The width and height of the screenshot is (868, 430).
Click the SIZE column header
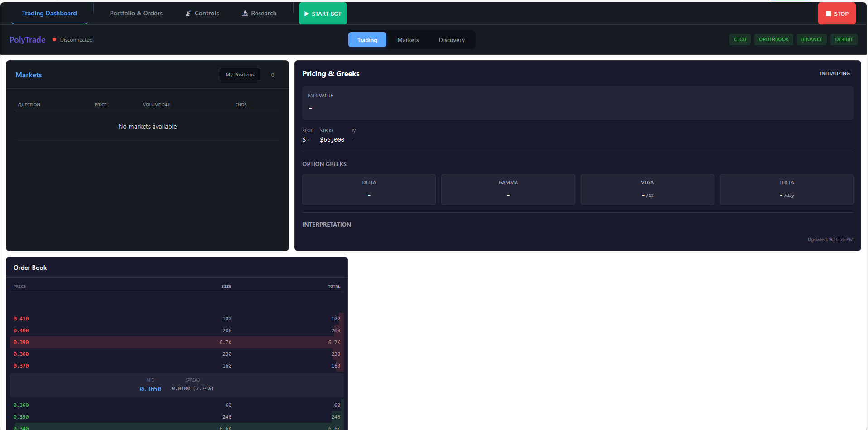226,287
